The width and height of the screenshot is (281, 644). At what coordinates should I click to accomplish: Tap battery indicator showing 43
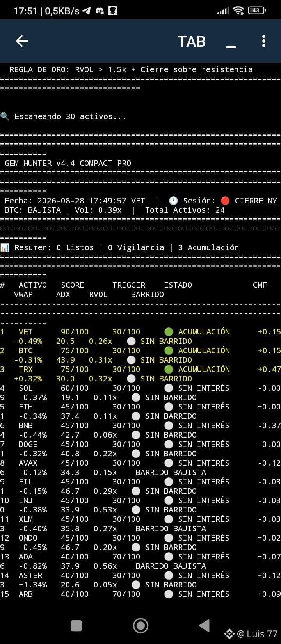coord(256,11)
